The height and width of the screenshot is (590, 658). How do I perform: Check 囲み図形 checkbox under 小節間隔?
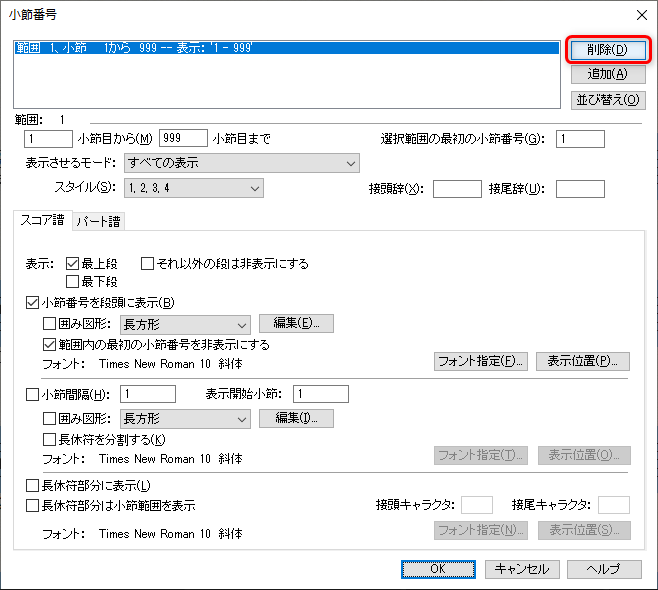(x=49, y=418)
